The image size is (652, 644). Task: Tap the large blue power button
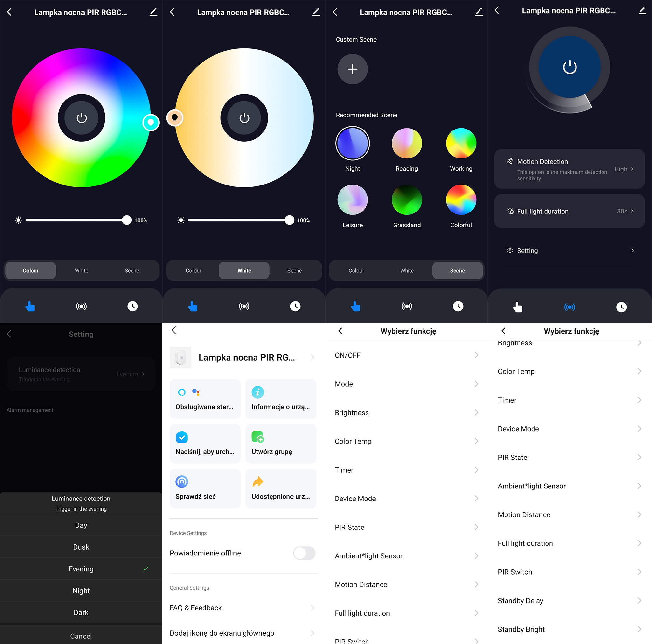pyautogui.click(x=569, y=67)
